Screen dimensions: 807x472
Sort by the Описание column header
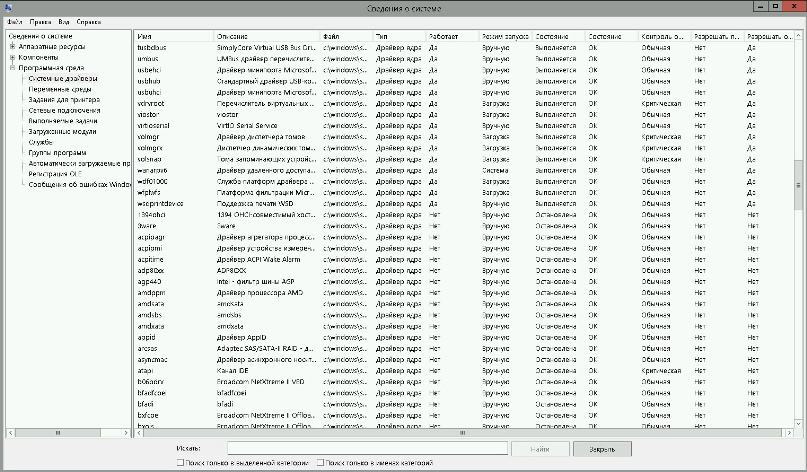pyautogui.click(x=267, y=37)
